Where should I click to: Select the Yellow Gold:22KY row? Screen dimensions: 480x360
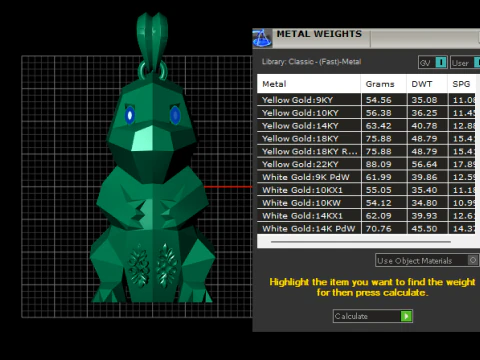click(366, 164)
